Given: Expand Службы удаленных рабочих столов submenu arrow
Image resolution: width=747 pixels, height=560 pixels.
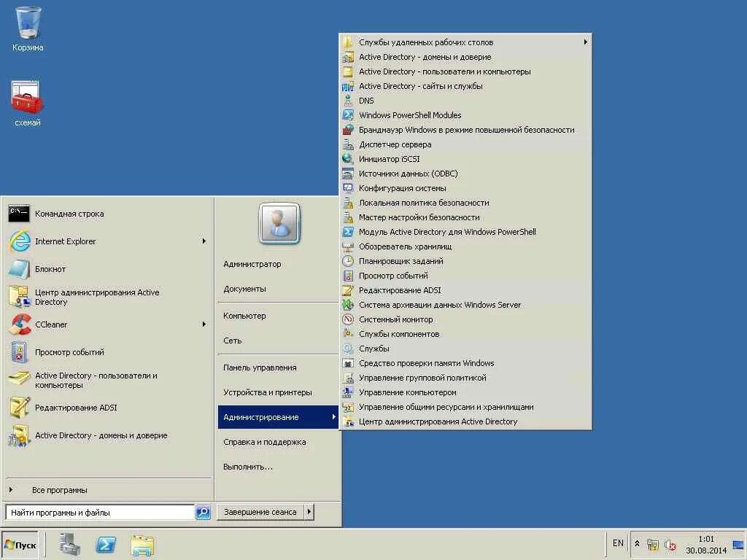Looking at the screenshot, I should coord(586,42).
